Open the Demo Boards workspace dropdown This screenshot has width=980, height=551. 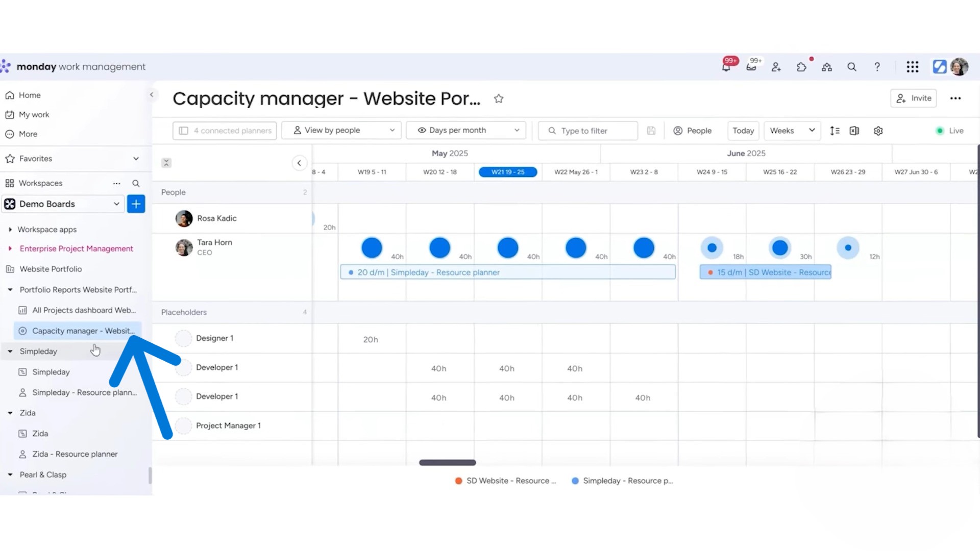(63, 204)
